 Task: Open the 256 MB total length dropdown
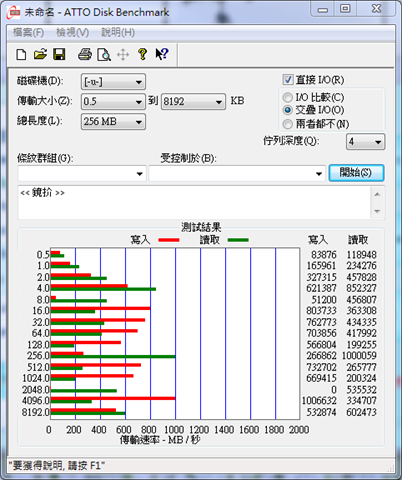(113, 122)
